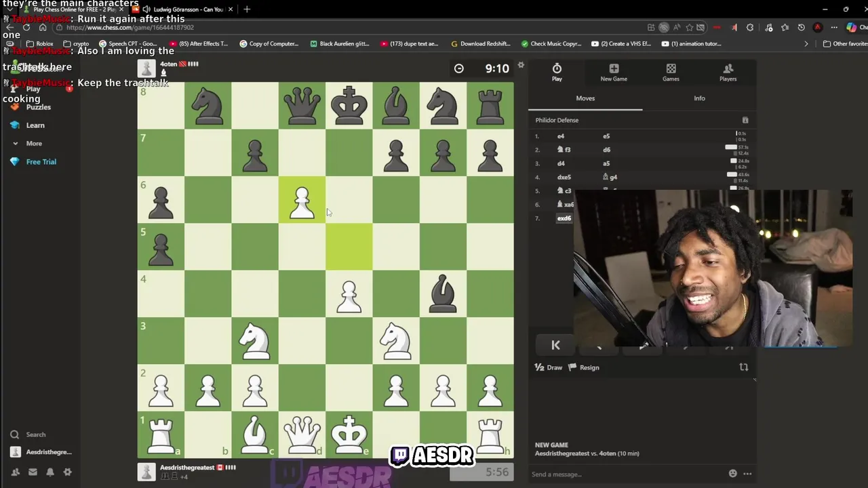The height and width of the screenshot is (488, 868).
Task: Click the opening book icon beside Philidor Defense
Action: [x=745, y=120]
